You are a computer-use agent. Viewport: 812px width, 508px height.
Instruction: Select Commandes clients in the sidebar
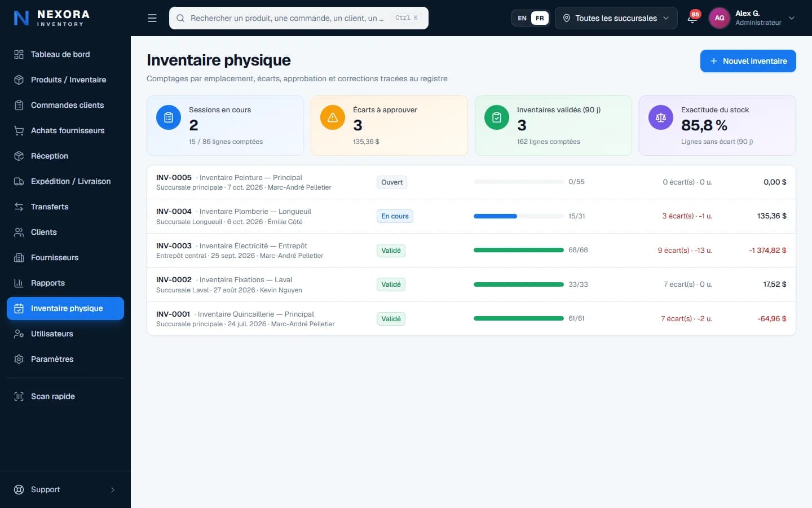65,105
